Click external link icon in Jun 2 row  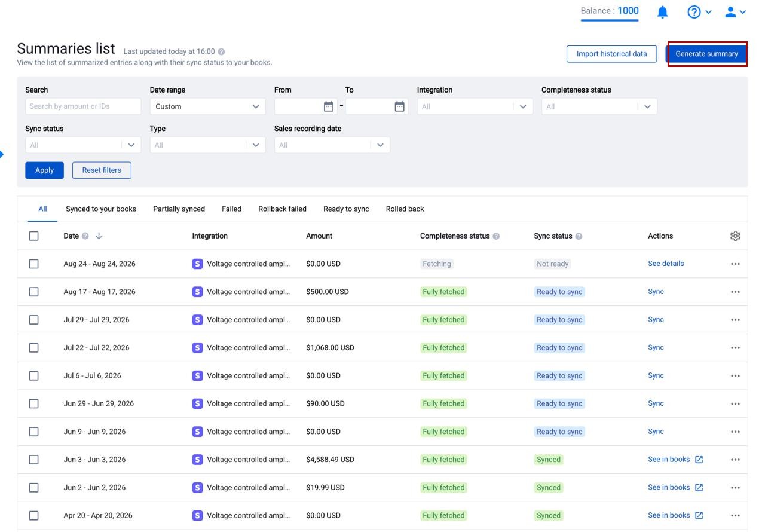(699, 488)
